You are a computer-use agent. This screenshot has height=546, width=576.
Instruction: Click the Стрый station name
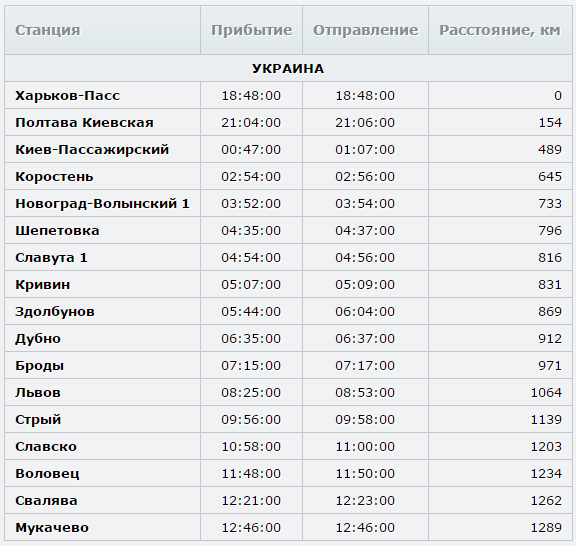click(38, 420)
